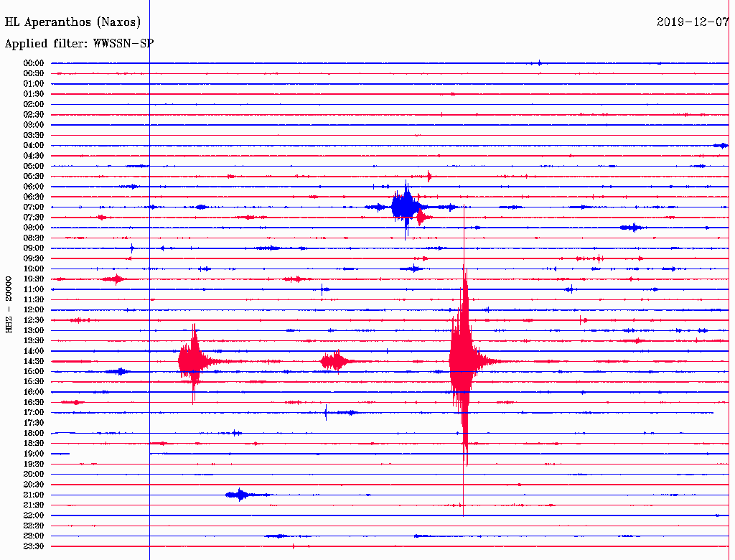
Task: Click the '07:30' time label
Action: pos(34,218)
